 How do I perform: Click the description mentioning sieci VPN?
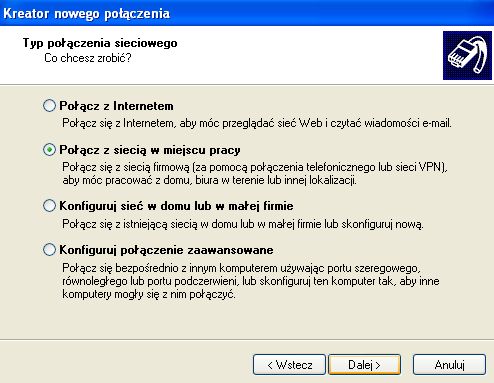click(x=255, y=174)
